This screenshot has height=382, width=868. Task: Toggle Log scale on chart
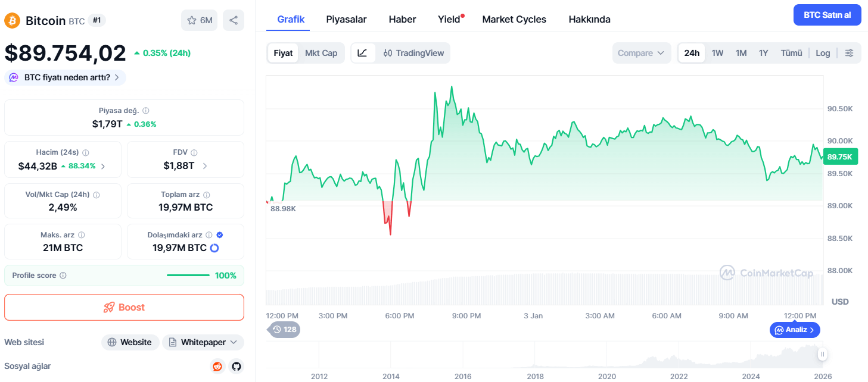[x=823, y=53]
